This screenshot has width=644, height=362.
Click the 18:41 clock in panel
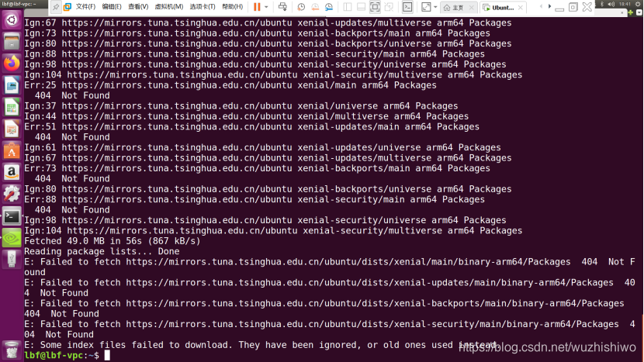pyautogui.click(x=625, y=4)
